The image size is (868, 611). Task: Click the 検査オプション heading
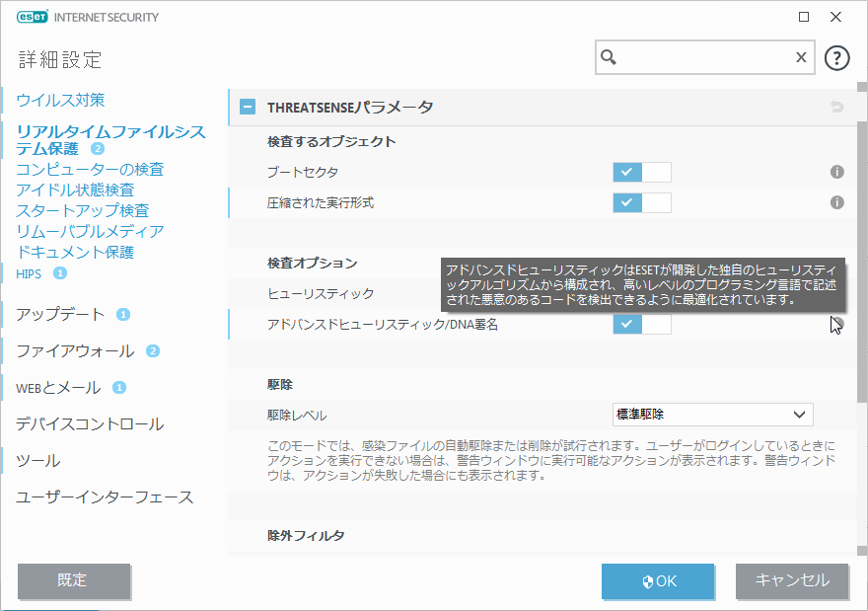pyautogui.click(x=313, y=264)
